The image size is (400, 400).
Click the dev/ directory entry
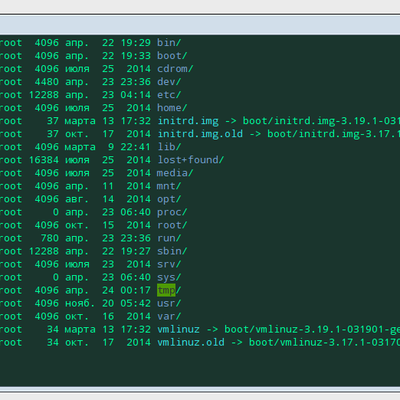click(169, 82)
